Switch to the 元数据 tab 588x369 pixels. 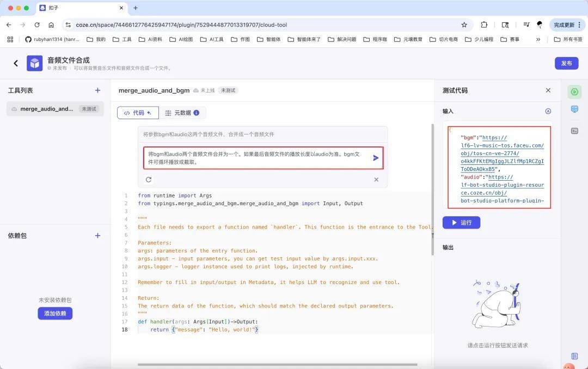coord(182,113)
